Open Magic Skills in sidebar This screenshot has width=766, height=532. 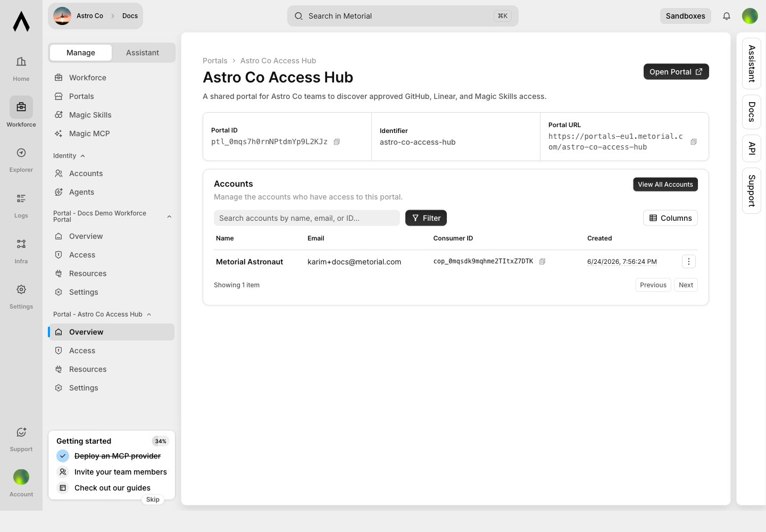click(x=111, y=115)
